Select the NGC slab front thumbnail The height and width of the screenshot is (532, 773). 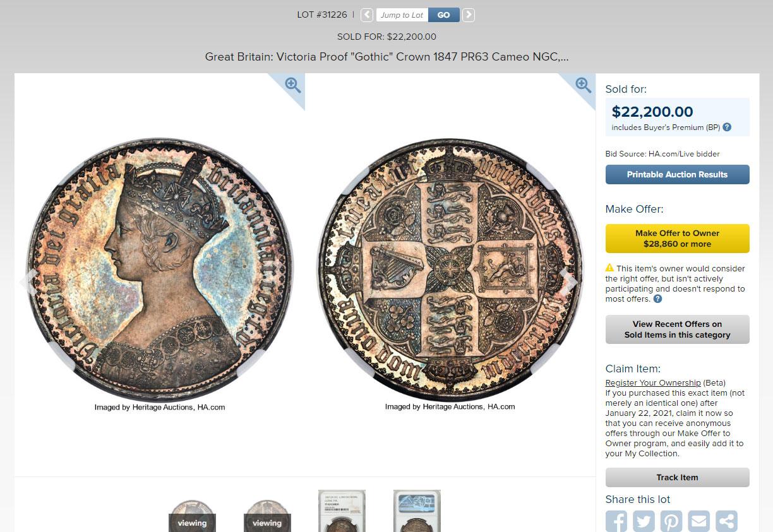click(342, 511)
